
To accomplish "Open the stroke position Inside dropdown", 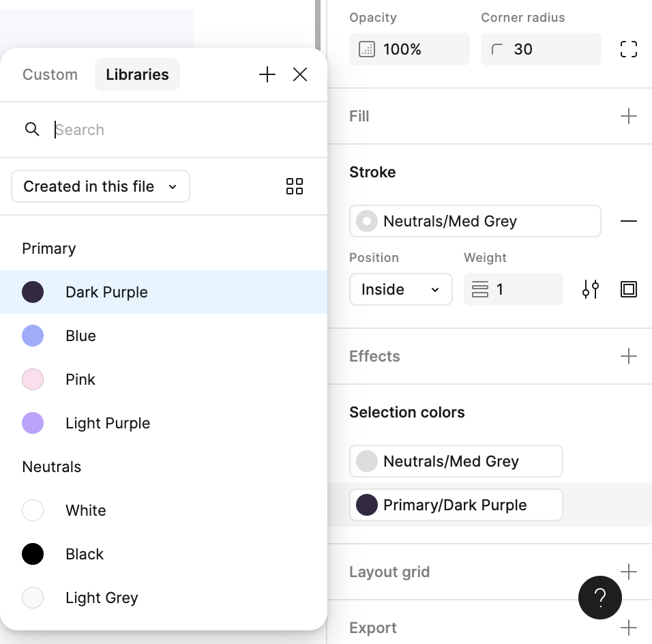I will [400, 289].
